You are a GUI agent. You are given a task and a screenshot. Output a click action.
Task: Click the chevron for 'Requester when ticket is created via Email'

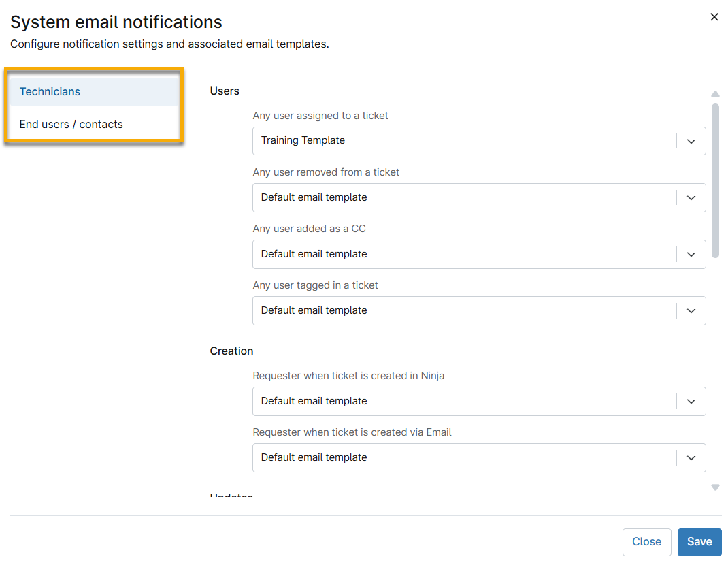691,457
